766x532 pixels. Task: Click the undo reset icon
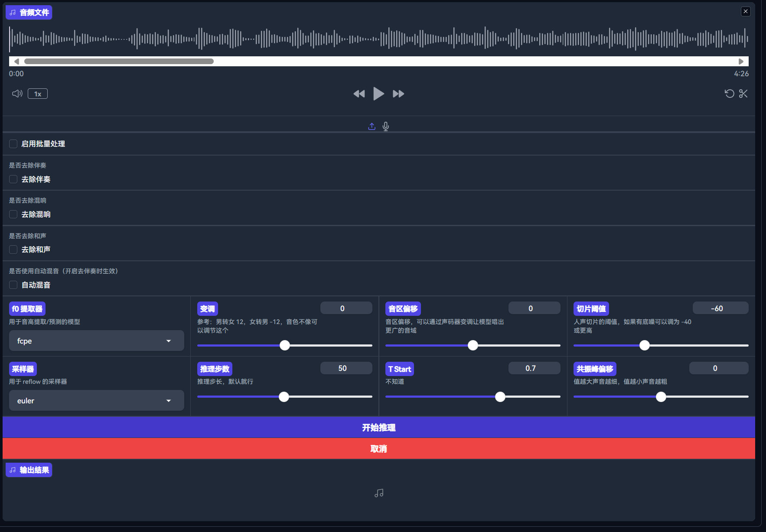pyautogui.click(x=729, y=94)
